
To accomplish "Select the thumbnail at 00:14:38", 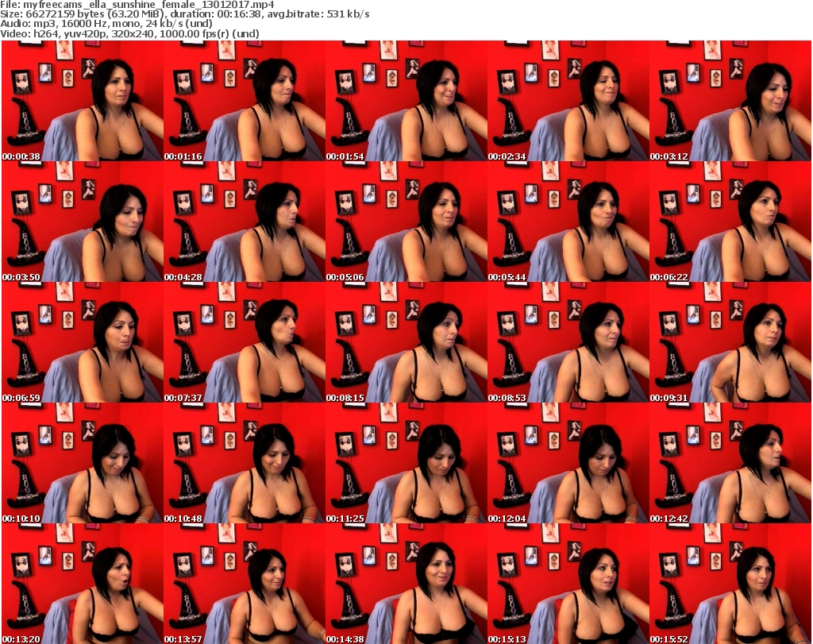I will (406, 584).
